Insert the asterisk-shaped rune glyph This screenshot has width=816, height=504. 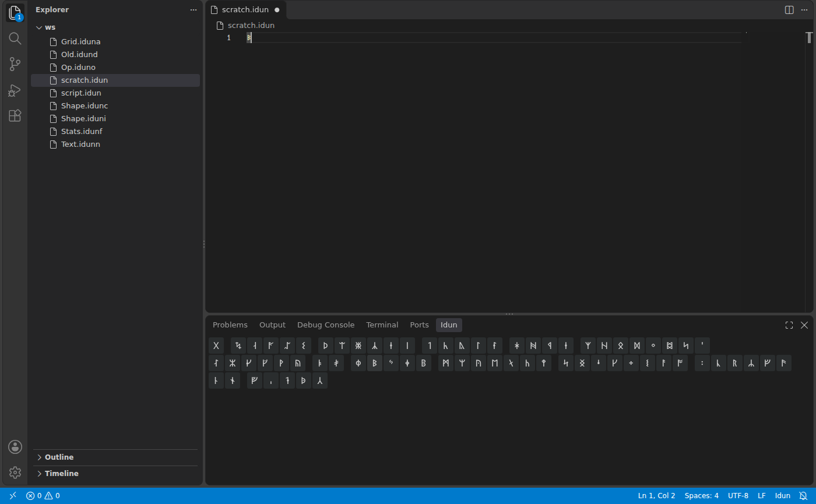(x=517, y=346)
